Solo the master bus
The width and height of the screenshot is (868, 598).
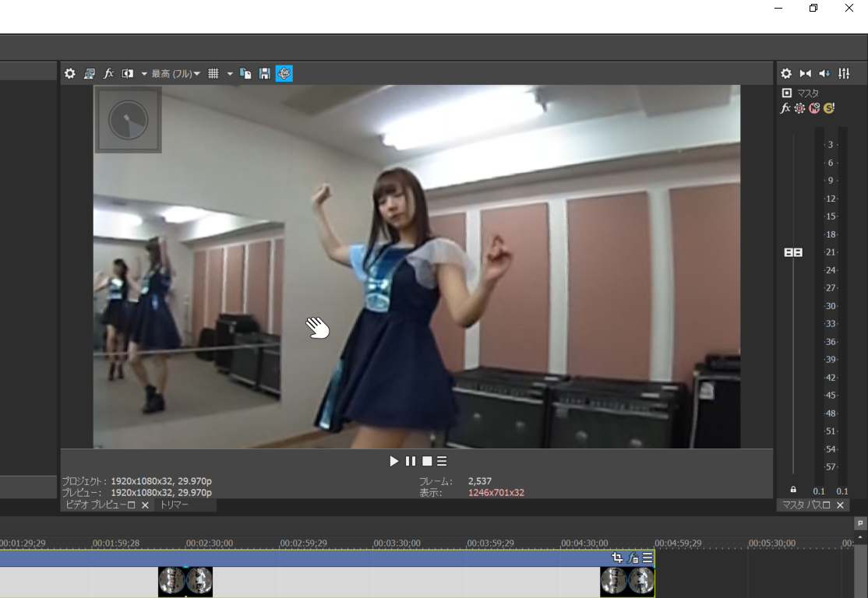pos(829,108)
